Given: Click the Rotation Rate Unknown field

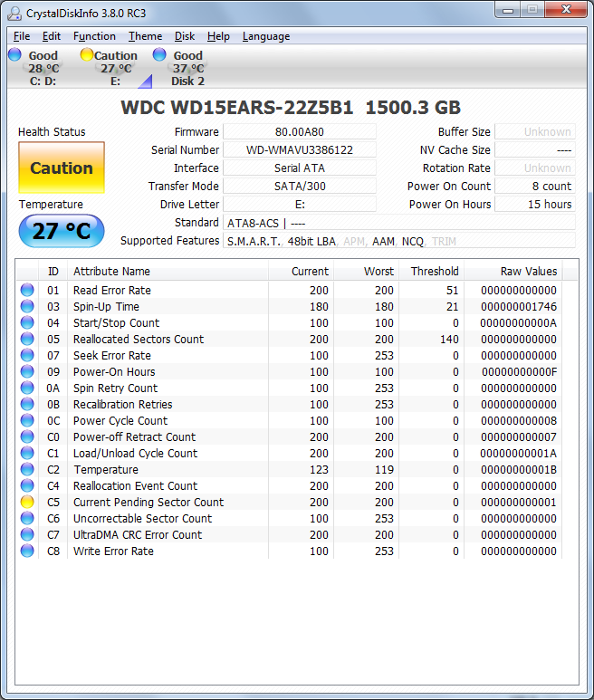Looking at the screenshot, I should point(535,168).
